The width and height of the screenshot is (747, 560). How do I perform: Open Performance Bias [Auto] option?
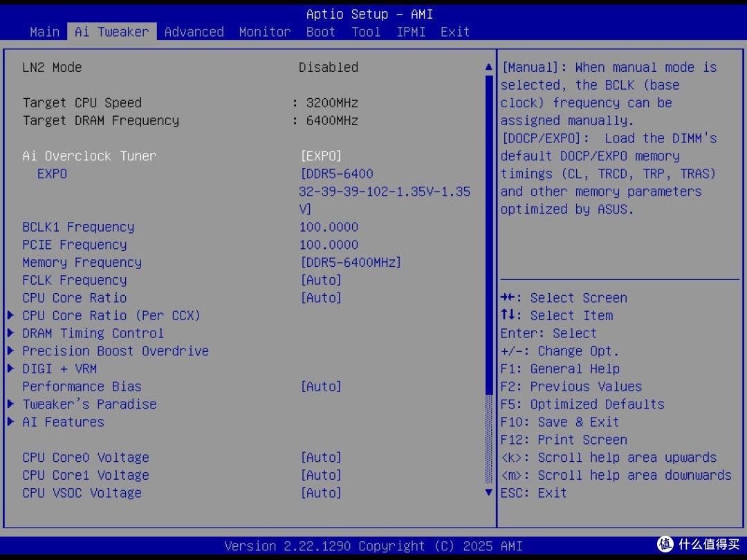pyautogui.click(x=321, y=386)
